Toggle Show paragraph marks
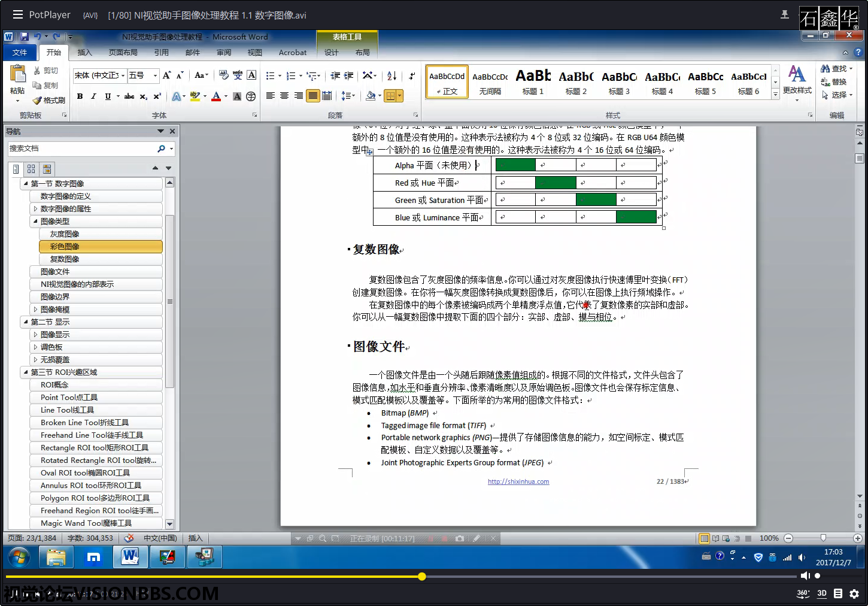868x606 pixels. [x=412, y=75]
